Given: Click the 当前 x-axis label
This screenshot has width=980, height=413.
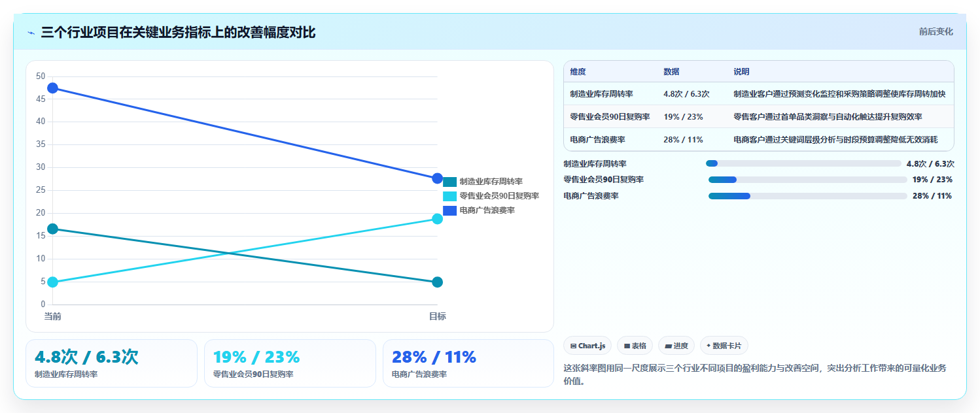Looking at the screenshot, I should tap(52, 316).
